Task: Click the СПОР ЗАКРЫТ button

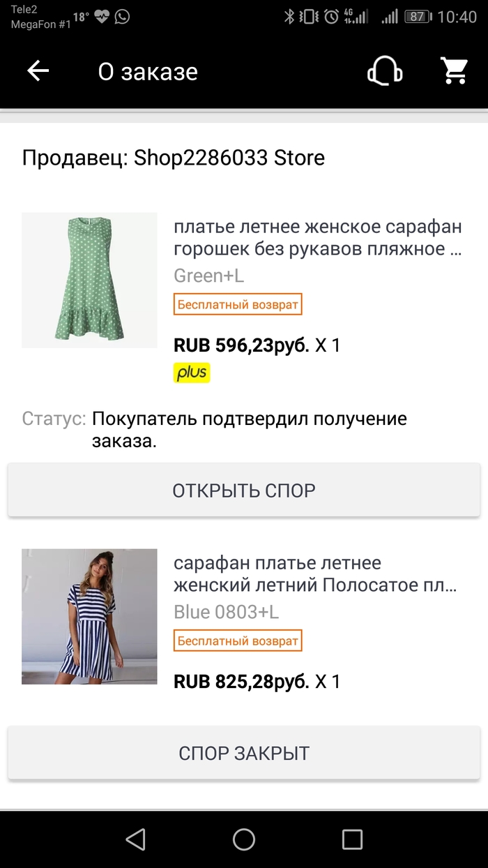Action: (244, 754)
